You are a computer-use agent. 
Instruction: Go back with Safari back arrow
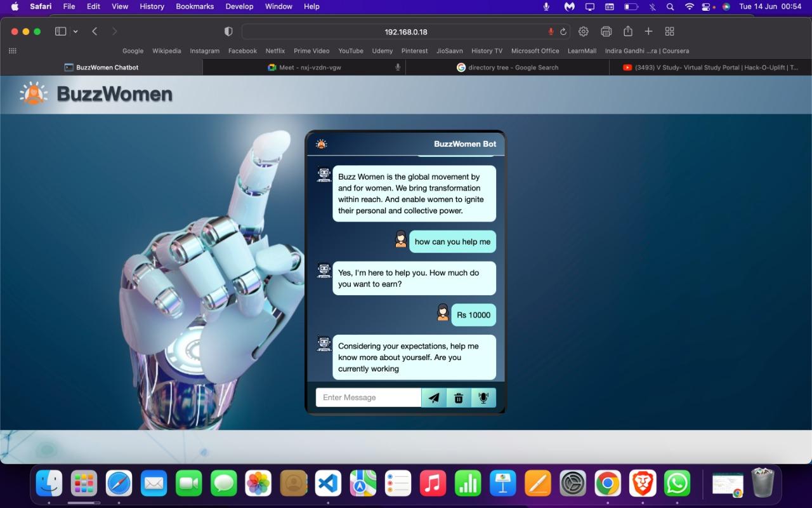click(x=95, y=31)
